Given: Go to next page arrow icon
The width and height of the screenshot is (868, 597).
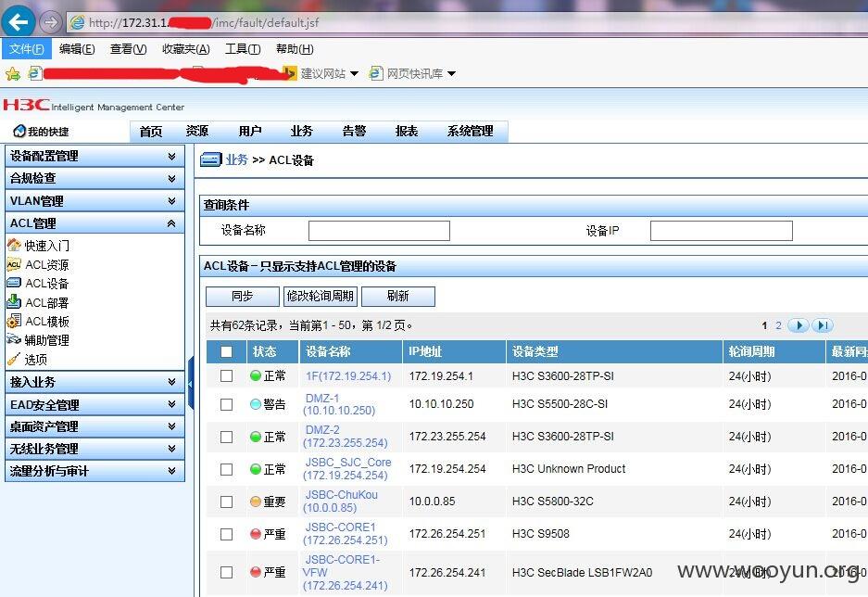Looking at the screenshot, I should 799,325.
